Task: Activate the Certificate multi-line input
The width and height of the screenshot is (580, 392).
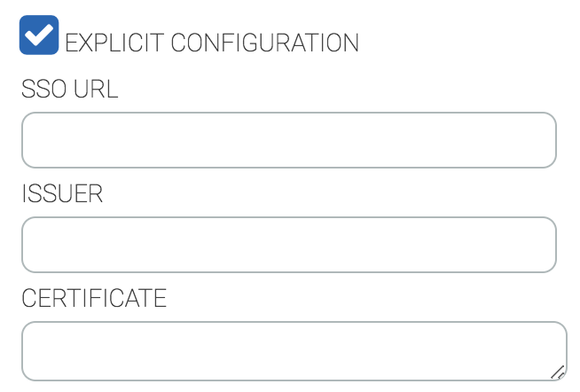Action: tap(293, 351)
